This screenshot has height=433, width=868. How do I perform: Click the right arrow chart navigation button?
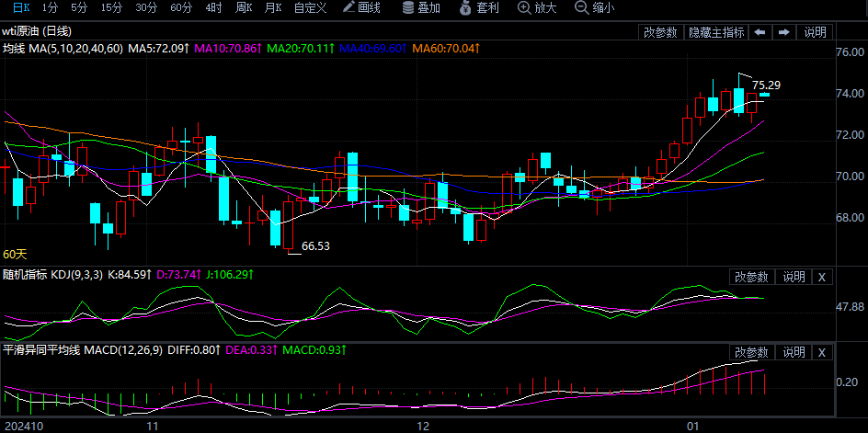[784, 32]
